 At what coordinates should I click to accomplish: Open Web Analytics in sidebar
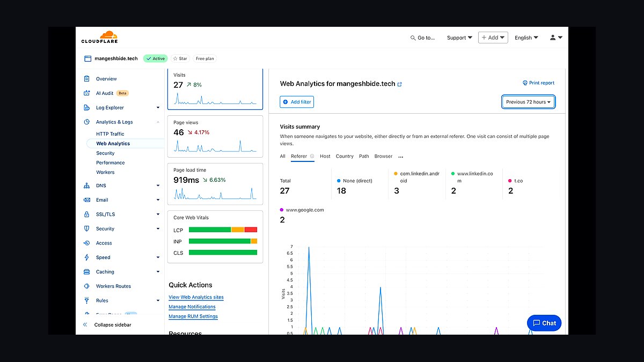(x=113, y=144)
